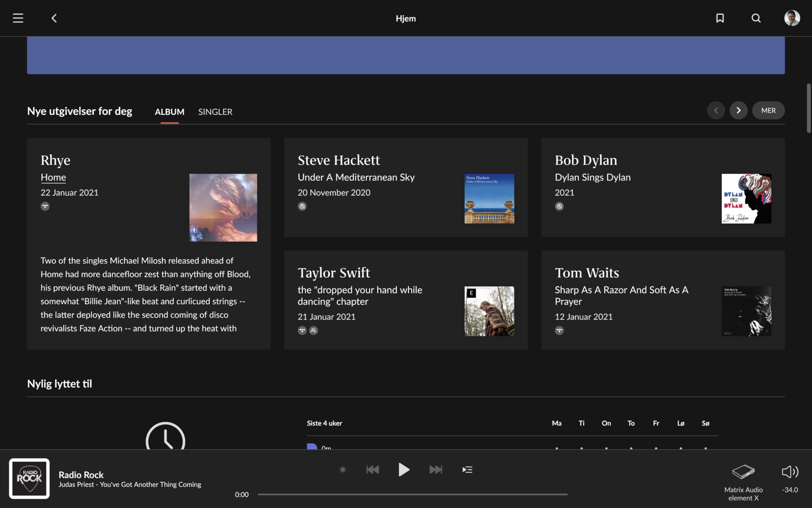This screenshot has width=812, height=508.
Task: Click the On weekday column header
Action: 606,423
